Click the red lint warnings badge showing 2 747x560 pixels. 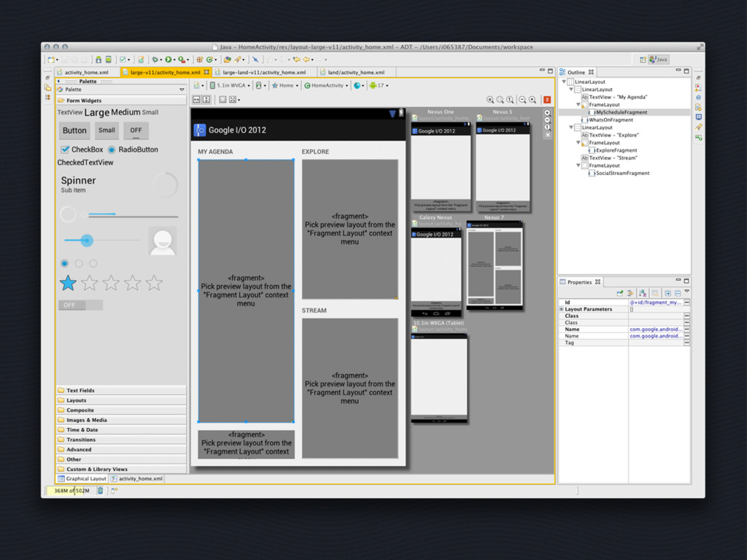pyautogui.click(x=547, y=99)
